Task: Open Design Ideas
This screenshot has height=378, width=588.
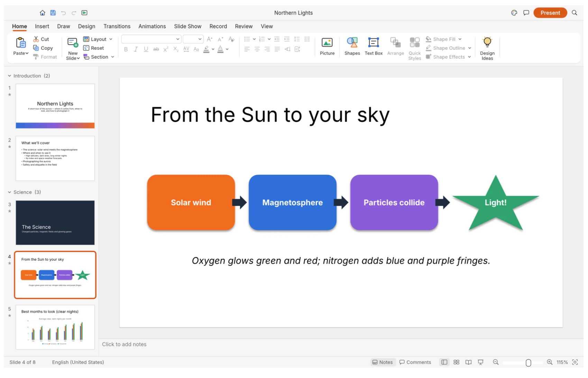Action: (487, 48)
